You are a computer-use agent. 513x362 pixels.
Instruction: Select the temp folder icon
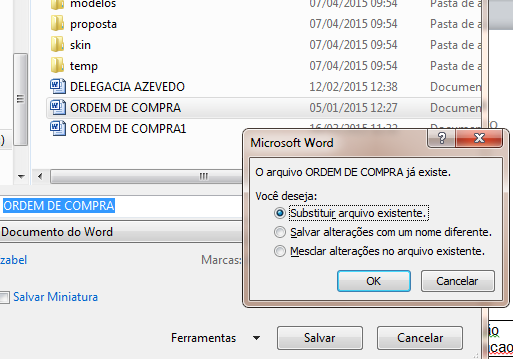57,66
